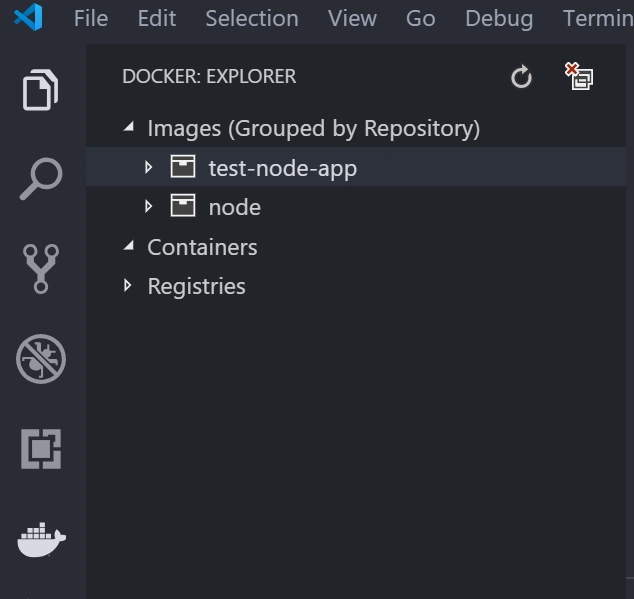Open the Search view in activity bar
The width and height of the screenshot is (634, 599).
coord(41,179)
